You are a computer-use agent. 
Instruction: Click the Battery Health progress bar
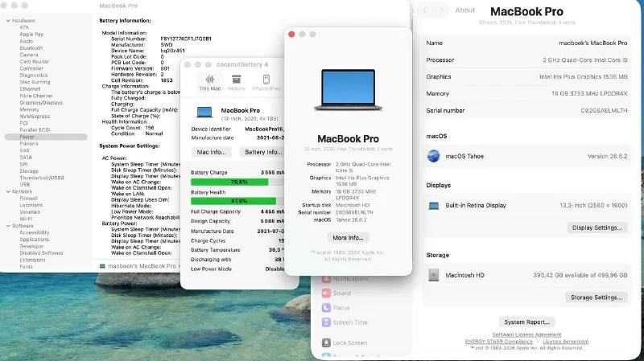[x=237, y=201]
